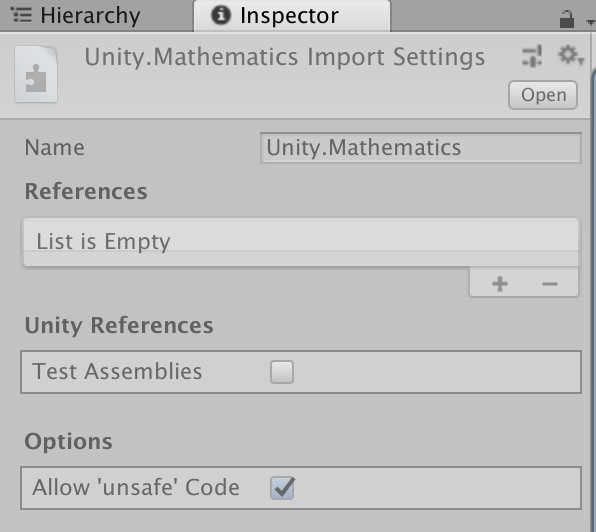This screenshot has height=532, width=596.
Task: Click the Unity.Mathematics Import Settings title
Action: (284, 57)
